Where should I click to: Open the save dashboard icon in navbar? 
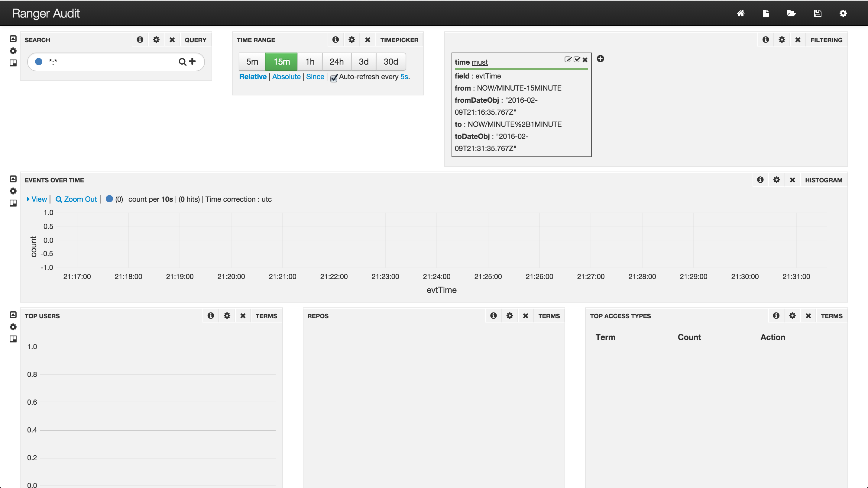pos(818,14)
